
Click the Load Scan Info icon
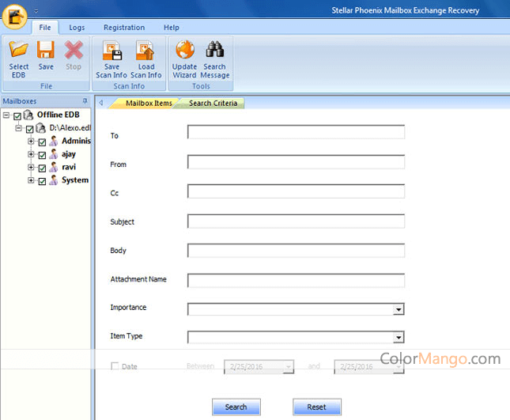point(145,51)
